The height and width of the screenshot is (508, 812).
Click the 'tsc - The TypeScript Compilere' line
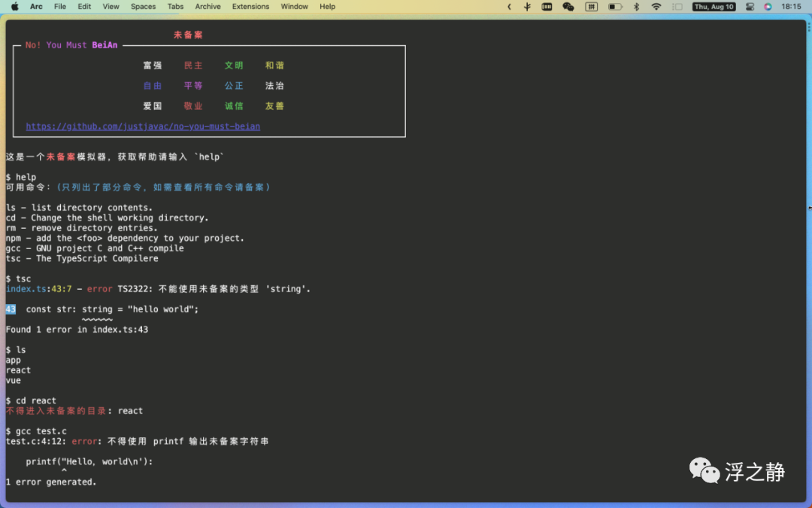coord(82,259)
